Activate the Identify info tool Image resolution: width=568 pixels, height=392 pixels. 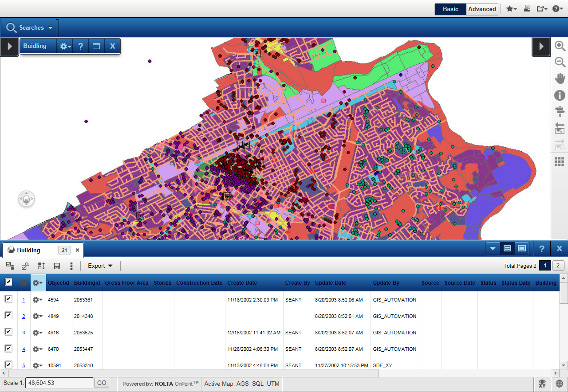point(560,95)
